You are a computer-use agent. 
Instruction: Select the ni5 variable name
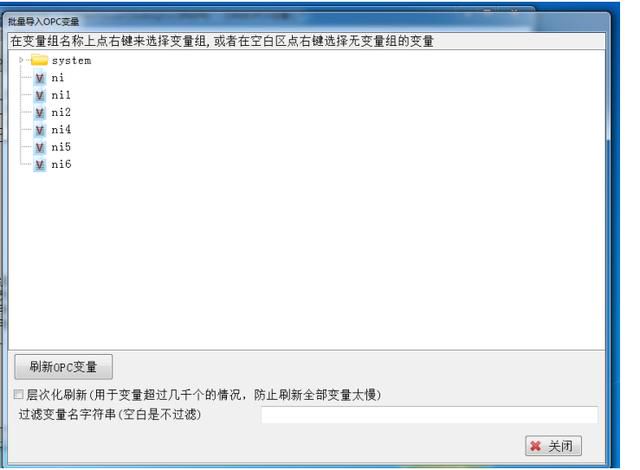coord(61,147)
